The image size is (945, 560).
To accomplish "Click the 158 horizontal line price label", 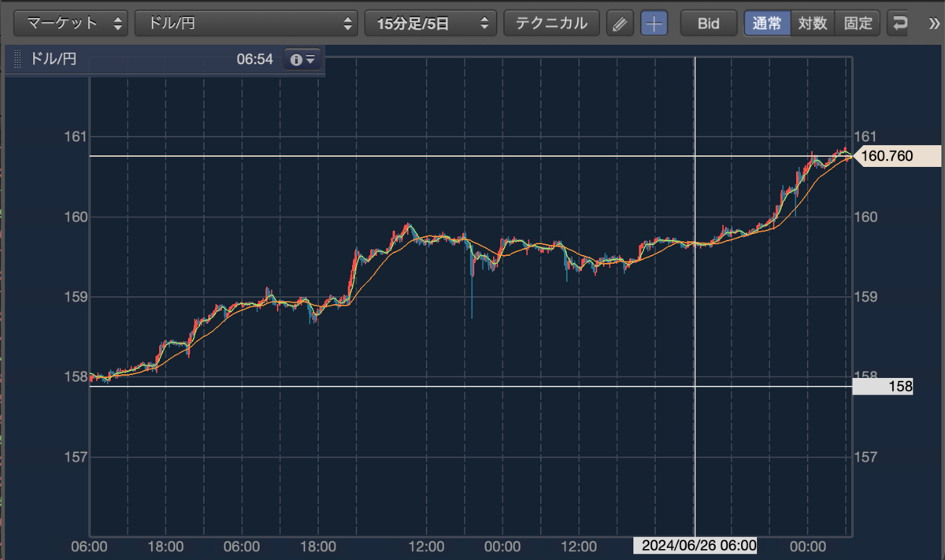I will pos(883,387).
